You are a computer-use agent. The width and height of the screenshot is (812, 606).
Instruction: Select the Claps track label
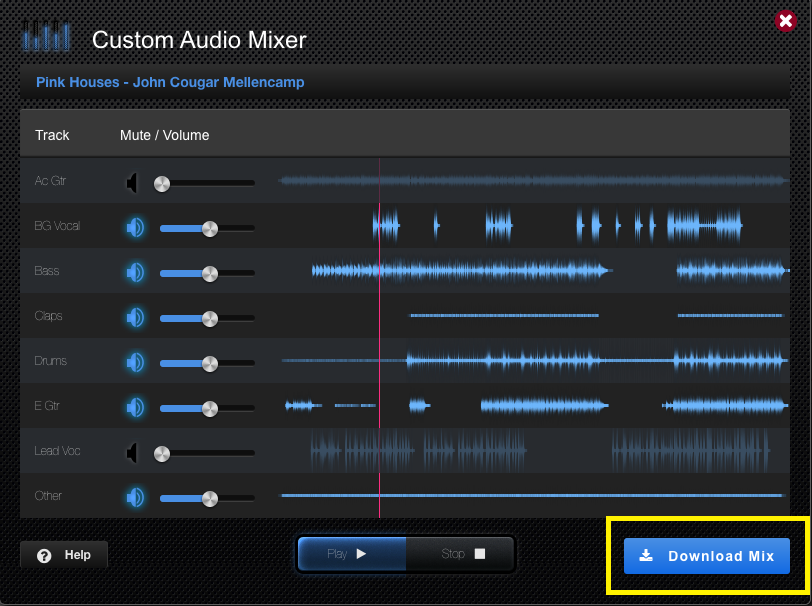[x=48, y=316]
